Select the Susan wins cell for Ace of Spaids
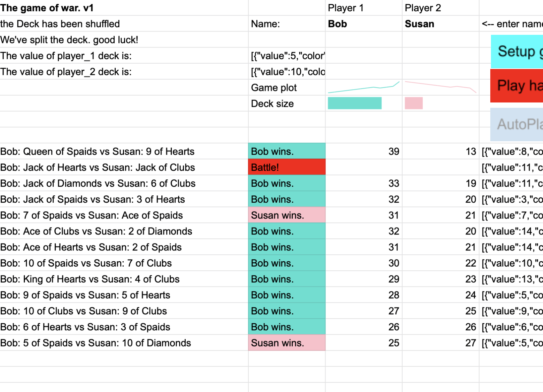 [287, 215]
